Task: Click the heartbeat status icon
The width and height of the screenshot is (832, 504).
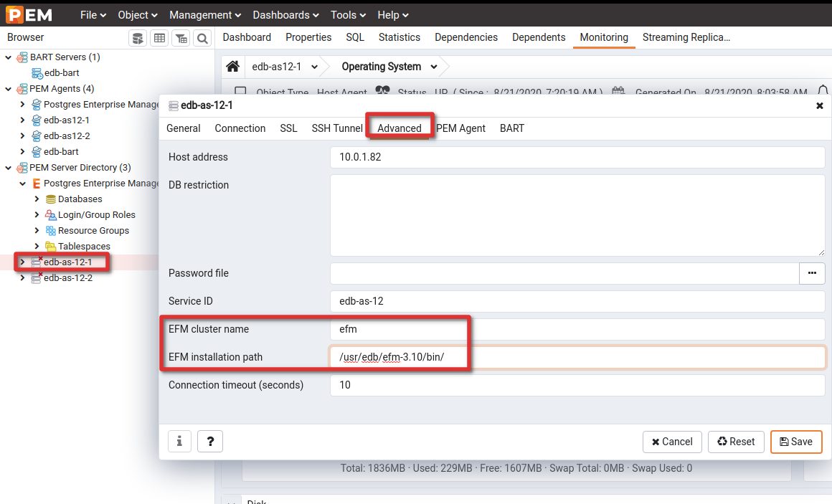Action: point(382,91)
